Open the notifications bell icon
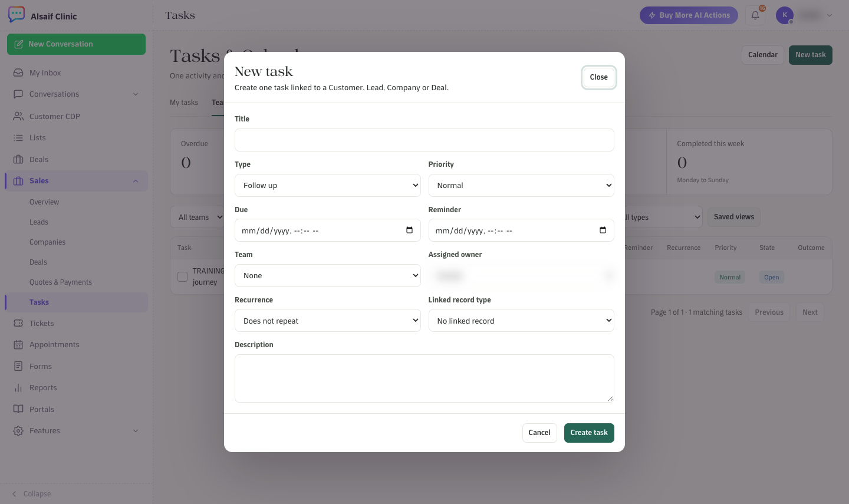This screenshot has height=504, width=849. click(x=755, y=15)
